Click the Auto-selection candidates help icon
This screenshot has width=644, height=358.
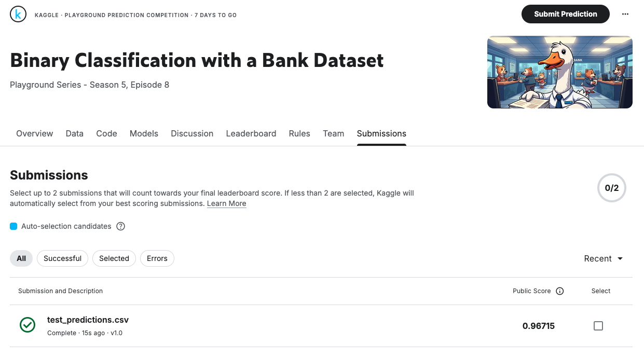tap(121, 226)
